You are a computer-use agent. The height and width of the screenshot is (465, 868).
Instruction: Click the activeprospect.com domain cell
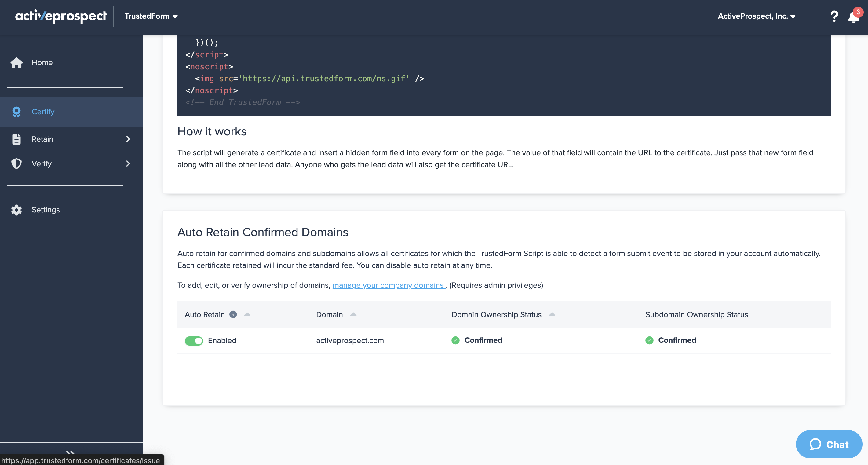[350, 341]
